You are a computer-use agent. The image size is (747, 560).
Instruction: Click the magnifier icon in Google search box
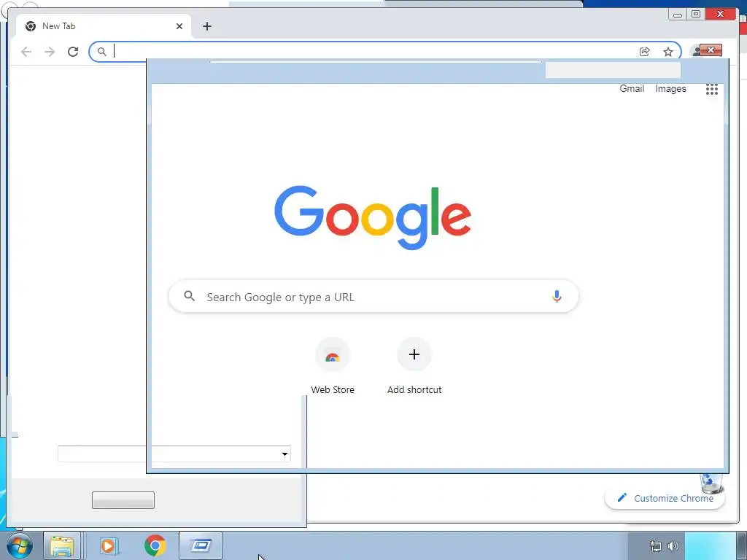click(x=189, y=296)
